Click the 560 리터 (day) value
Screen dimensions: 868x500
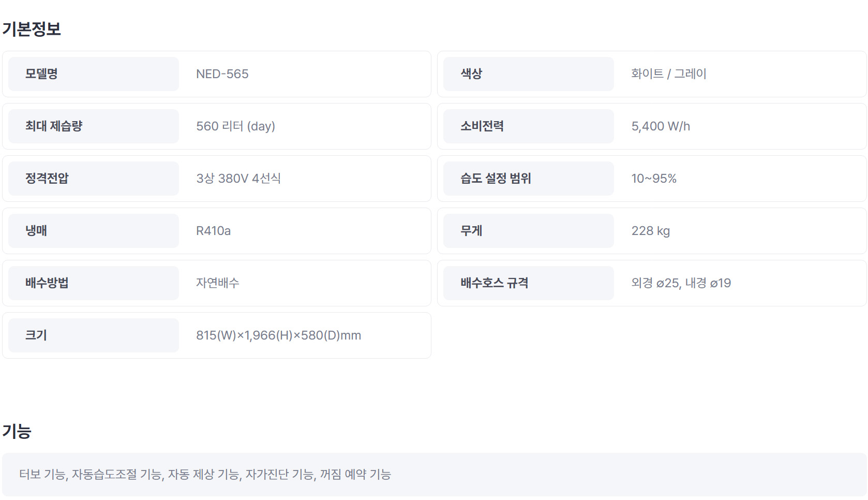click(x=235, y=126)
